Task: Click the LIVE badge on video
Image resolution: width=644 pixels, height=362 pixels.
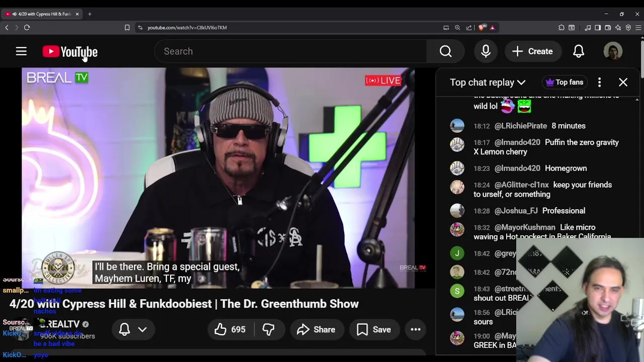Action: tap(383, 80)
